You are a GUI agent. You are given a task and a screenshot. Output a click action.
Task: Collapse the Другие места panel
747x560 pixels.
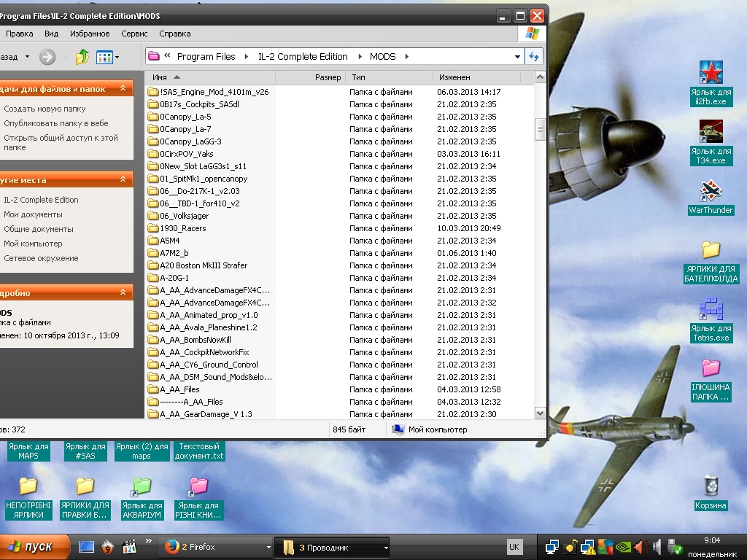123,179
